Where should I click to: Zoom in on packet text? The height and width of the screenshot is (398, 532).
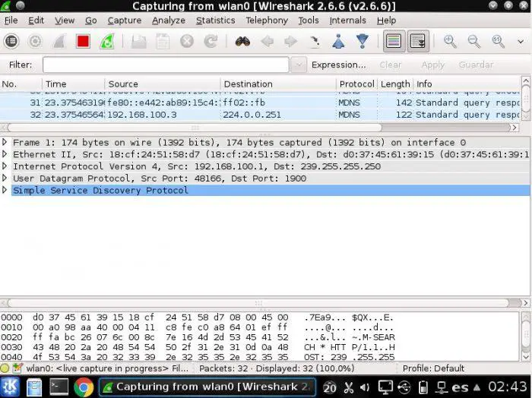point(450,41)
